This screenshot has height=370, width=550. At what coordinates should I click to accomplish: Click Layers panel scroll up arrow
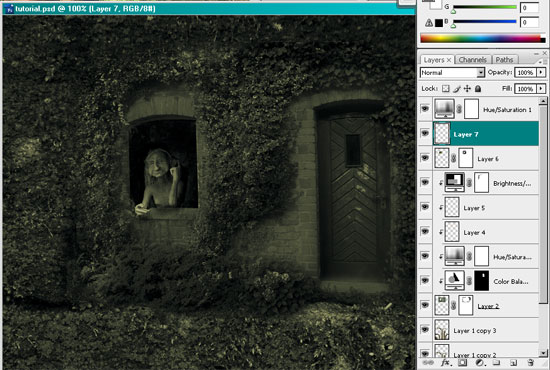[x=543, y=101]
